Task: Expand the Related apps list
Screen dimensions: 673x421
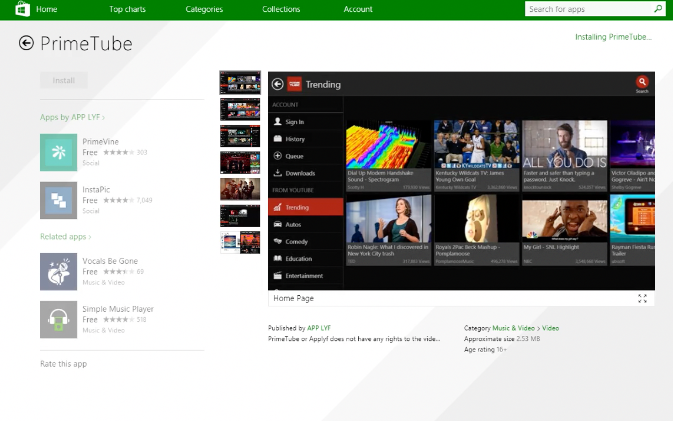Action: point(65,236)
